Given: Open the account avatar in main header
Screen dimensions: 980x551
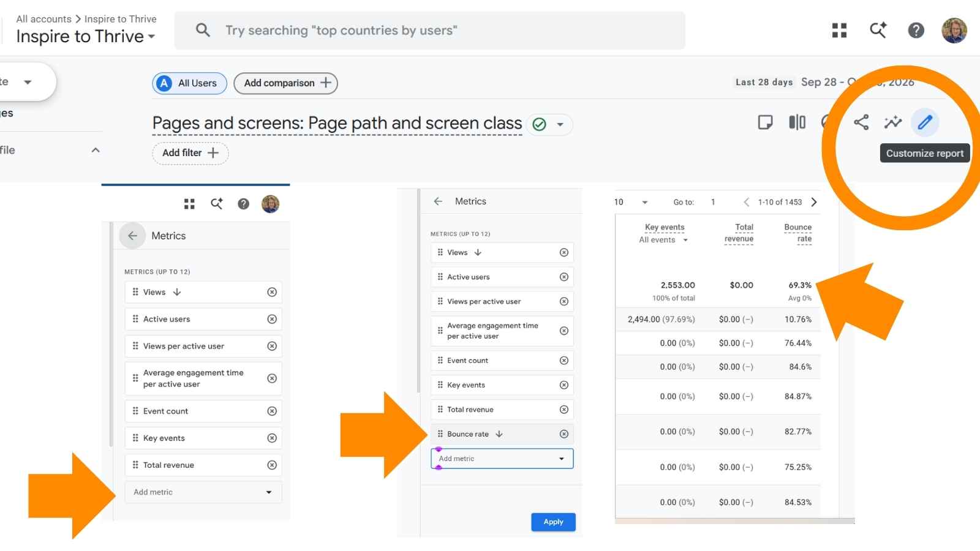Looking at the screenshot, I should click(954, 30).
